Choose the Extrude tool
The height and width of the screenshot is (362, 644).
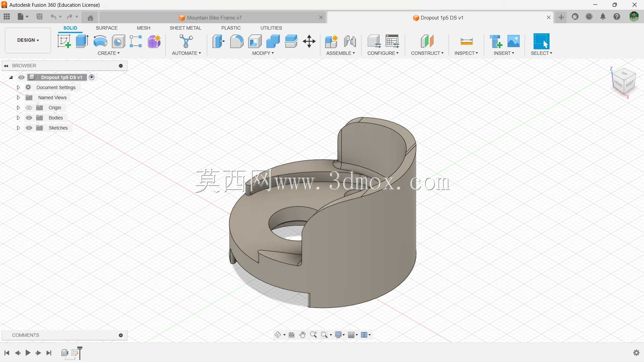click(82, 41)
